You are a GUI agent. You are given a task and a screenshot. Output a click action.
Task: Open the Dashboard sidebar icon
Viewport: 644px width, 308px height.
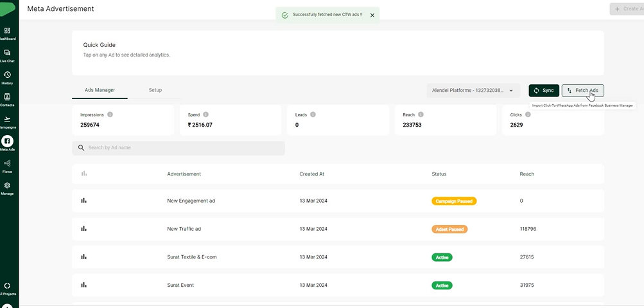(x=7, y=31)
